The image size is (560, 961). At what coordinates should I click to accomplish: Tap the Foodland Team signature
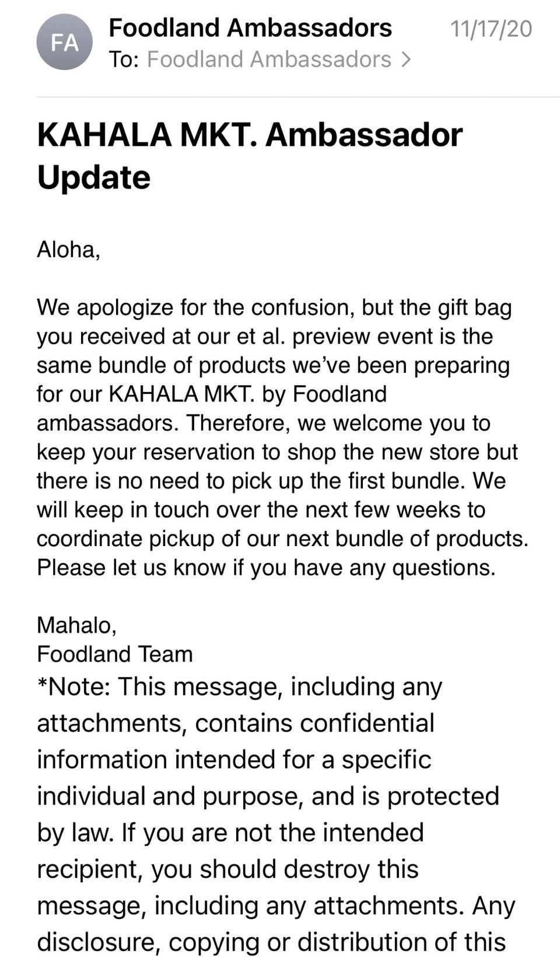(x=115, y=654)
